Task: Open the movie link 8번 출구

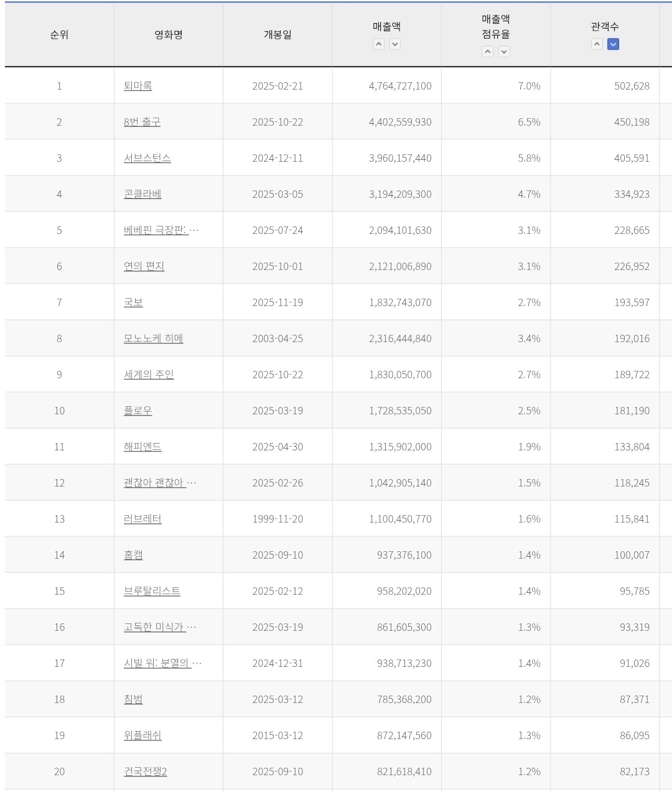Action: pos(142,122)
